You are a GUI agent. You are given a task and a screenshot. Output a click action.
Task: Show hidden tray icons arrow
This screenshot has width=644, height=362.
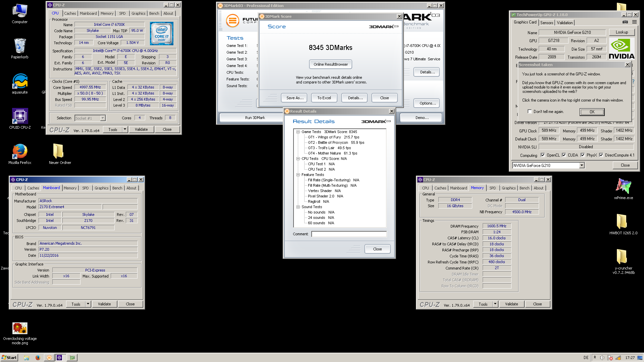pos(595,358)
